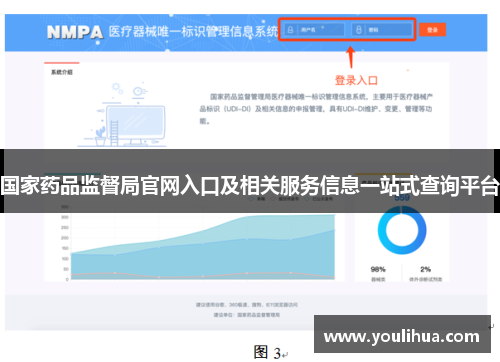Click the 器械类 label below 98%
This screenshot has width=500, height=362.
[378, 279]
